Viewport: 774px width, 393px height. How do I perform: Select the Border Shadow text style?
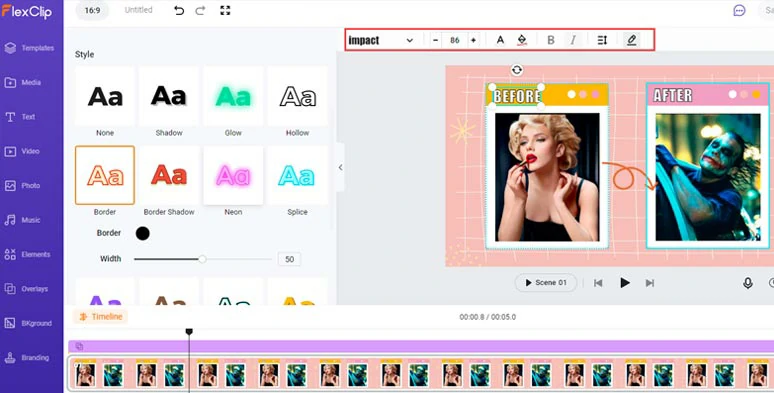pyautogui.click(x=169, y=175)
